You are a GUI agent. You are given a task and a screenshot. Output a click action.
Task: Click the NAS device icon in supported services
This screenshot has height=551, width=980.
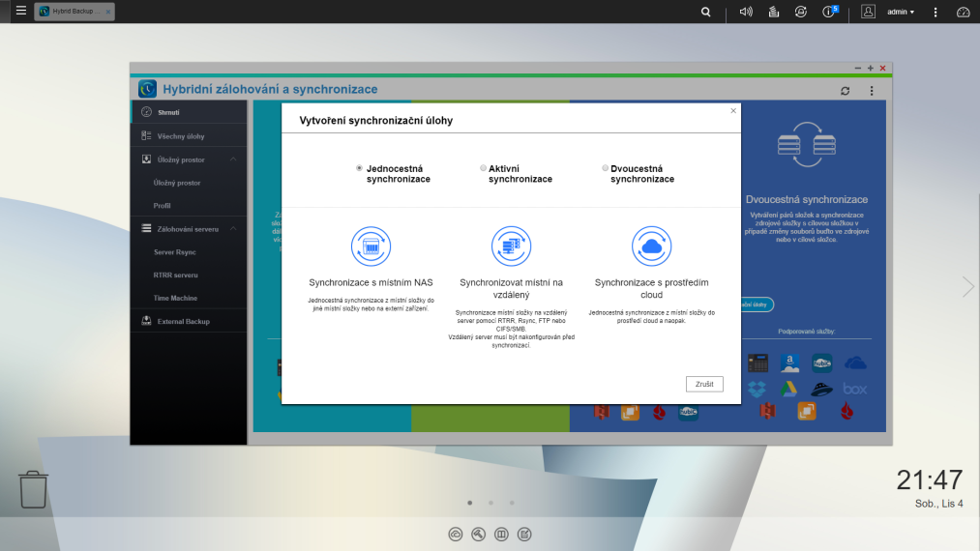tap(757, 362)
